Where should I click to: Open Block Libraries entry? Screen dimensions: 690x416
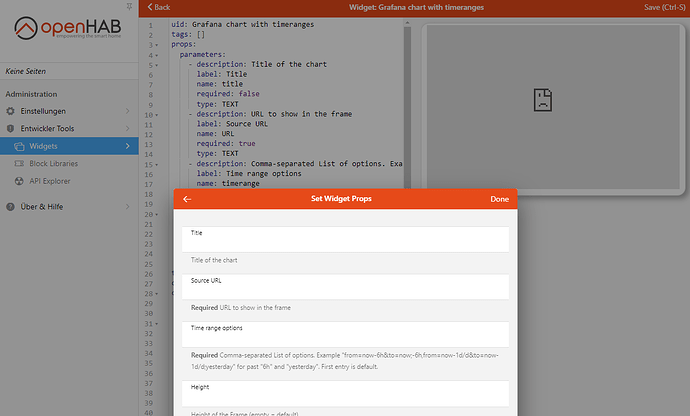pyautogui.click(x=69, y=163)
